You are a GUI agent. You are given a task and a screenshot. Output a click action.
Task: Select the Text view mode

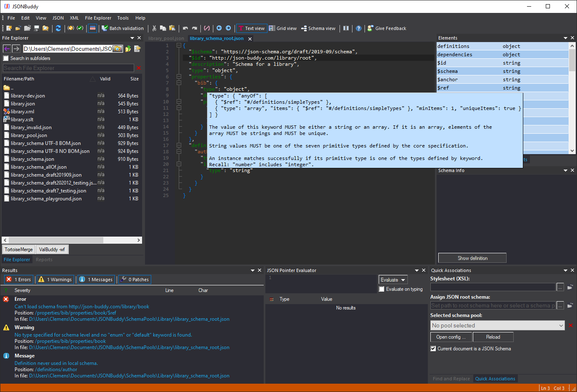tap(251, 28)
